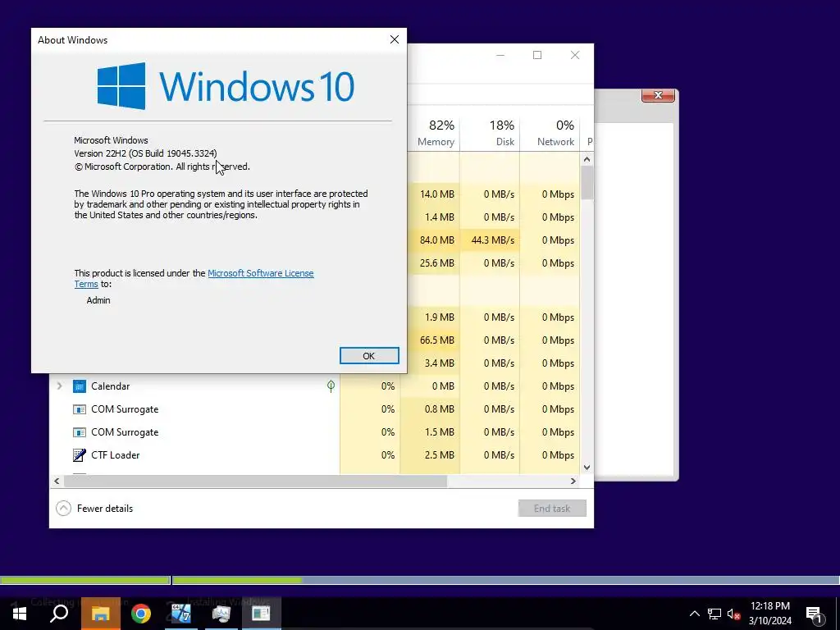Show hidden tray icons

(694, 614)
